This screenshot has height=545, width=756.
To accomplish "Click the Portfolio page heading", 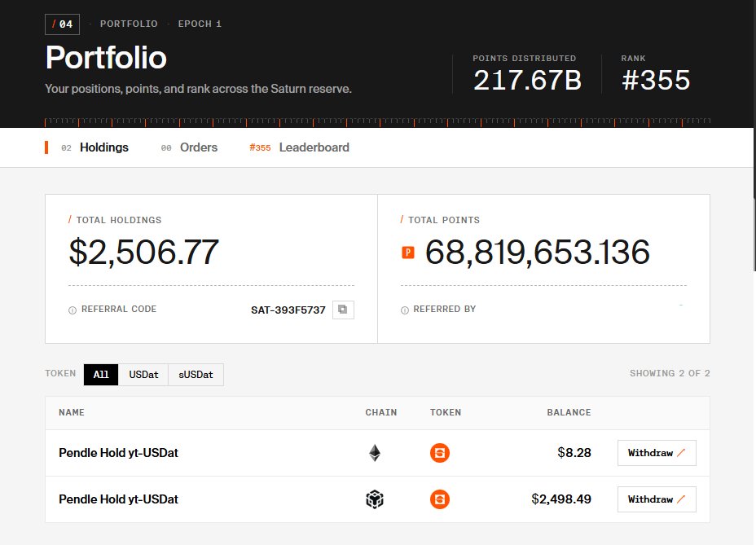I will (106, 58).
